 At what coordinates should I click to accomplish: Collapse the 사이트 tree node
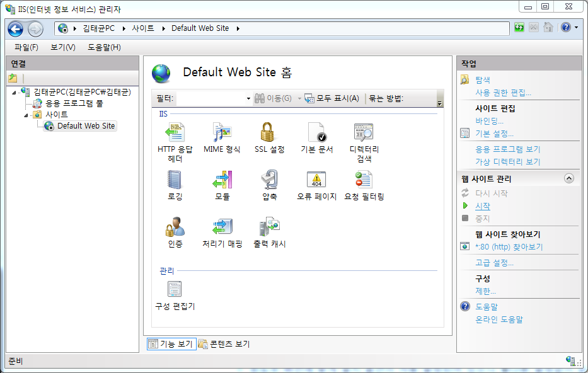26,115
